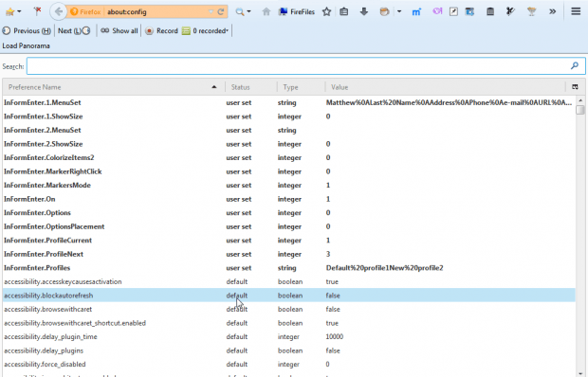The height and width of the screenshot is (377, 588).
Task: Expand the dropdown next to coffee cup
Action: pyautogui.click(x=399, y=12)
